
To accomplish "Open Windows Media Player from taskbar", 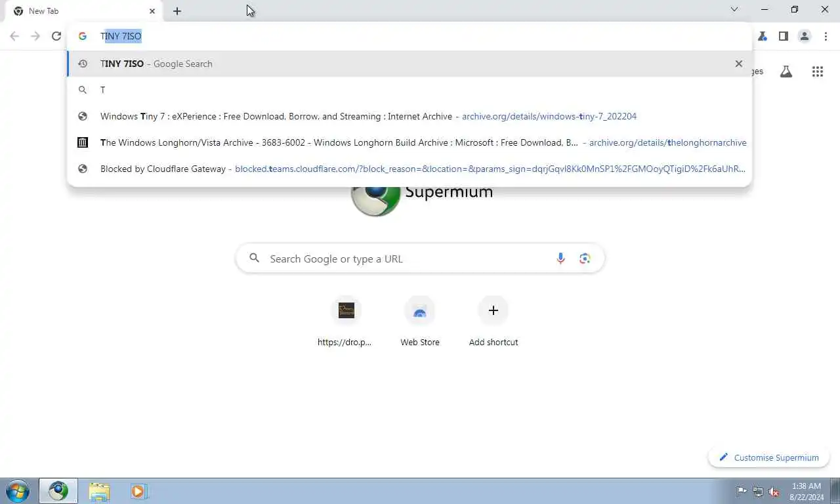I will pyautogui.click(x=139, y=491).
